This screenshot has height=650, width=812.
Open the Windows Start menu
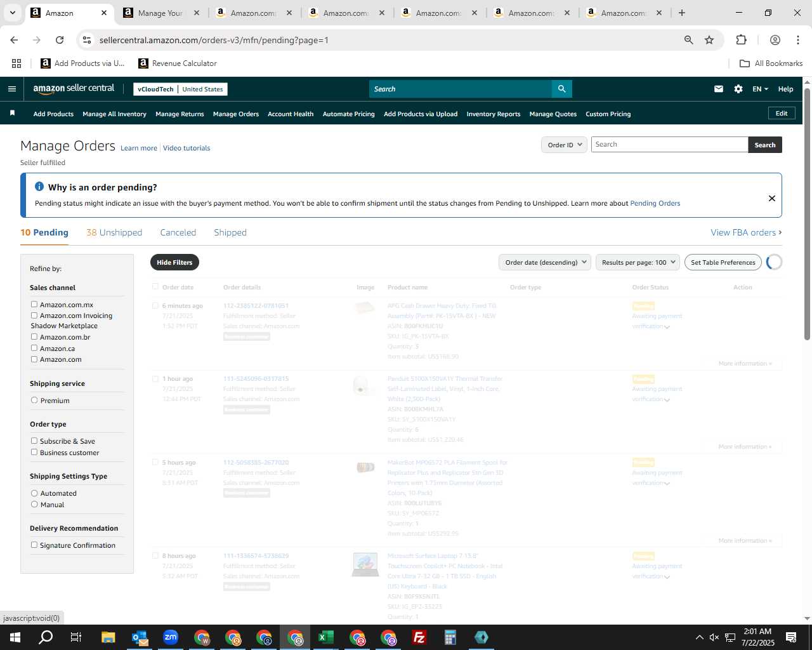click(15, 637)
